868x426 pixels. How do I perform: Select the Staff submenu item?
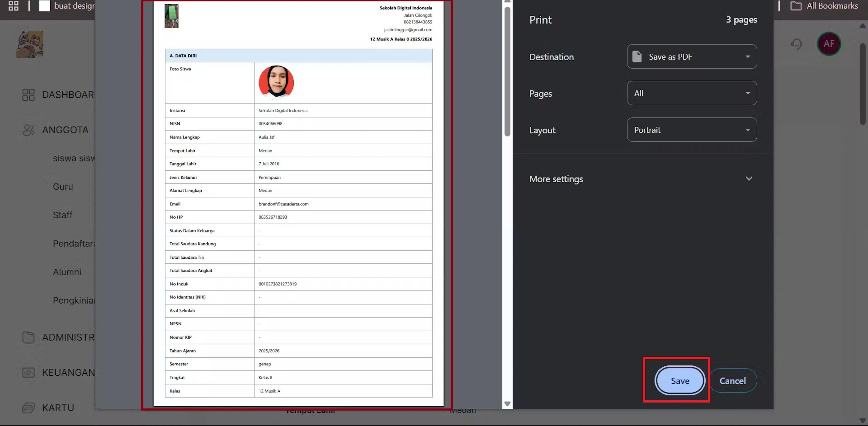click(x=63, y=215)
